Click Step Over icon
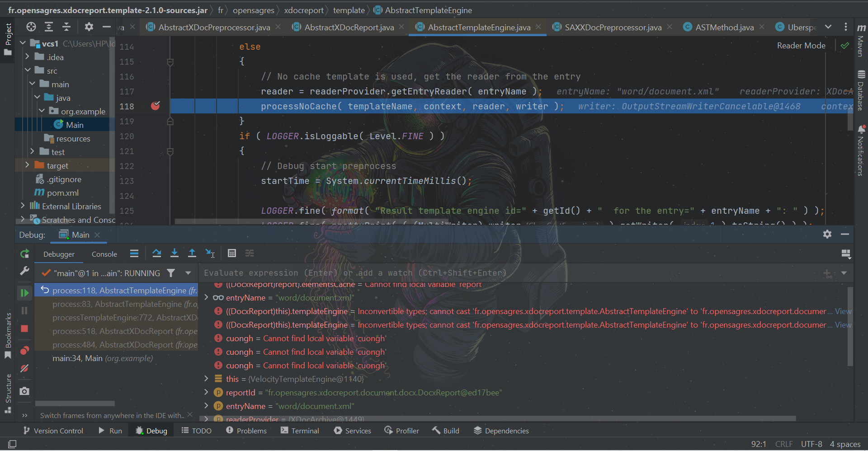The width and height of the screenshot is (868, 451). coord(157,254)
